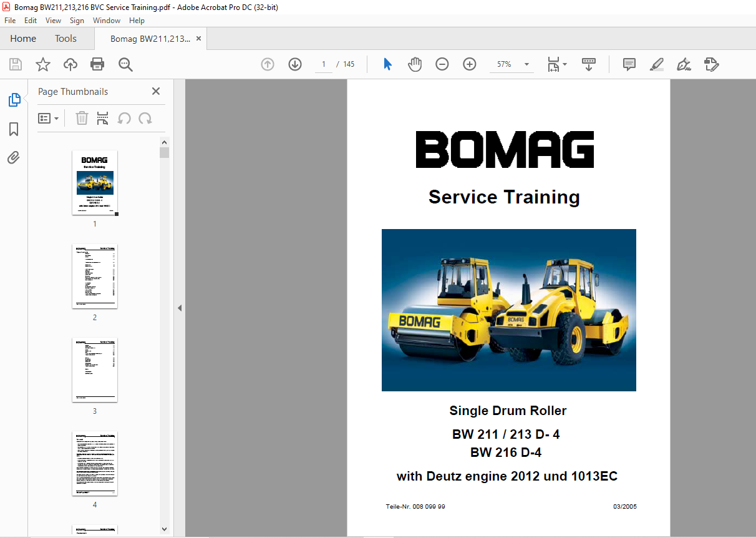Activate the Hand pan tool

click(x=415, y=64)
